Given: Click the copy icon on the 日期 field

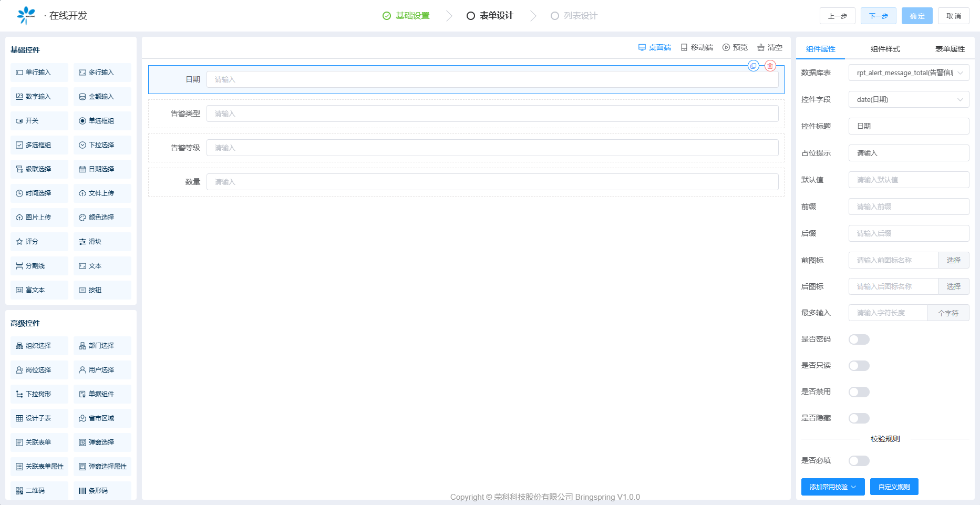Looking at the screenshot, I should point(753,66).
